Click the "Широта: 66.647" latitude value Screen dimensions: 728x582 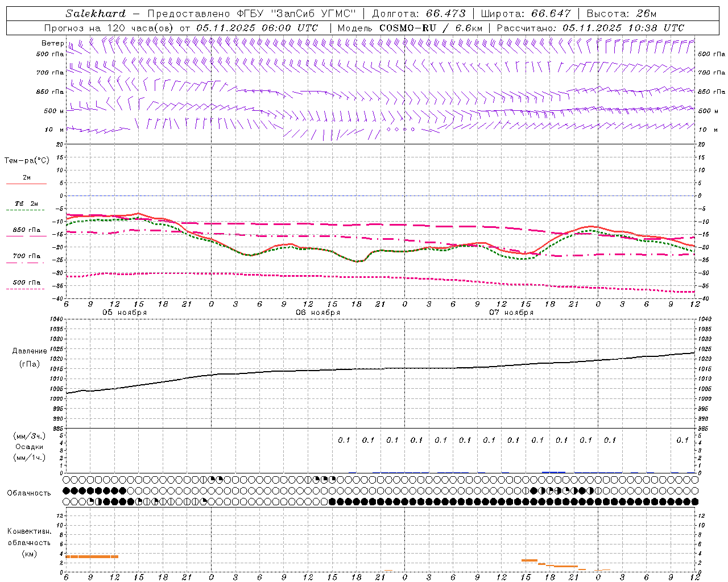coord(526,14)
